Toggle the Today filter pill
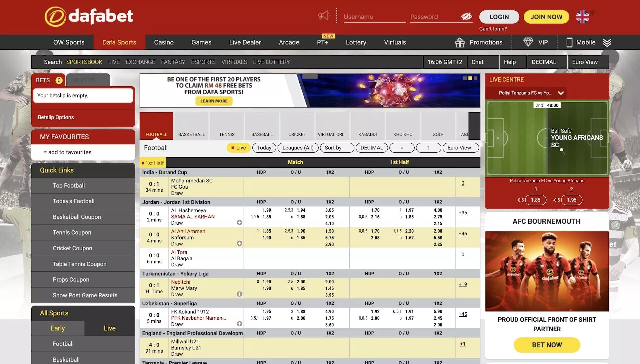Screen dimensions: 640x364 [x=264, y=148]
